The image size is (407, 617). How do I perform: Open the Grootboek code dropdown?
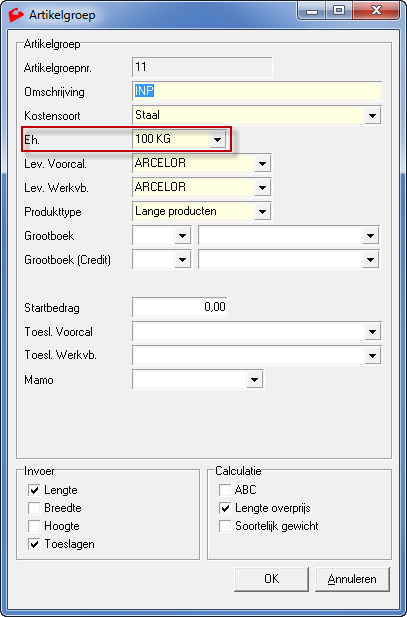(x=182, y=236)
